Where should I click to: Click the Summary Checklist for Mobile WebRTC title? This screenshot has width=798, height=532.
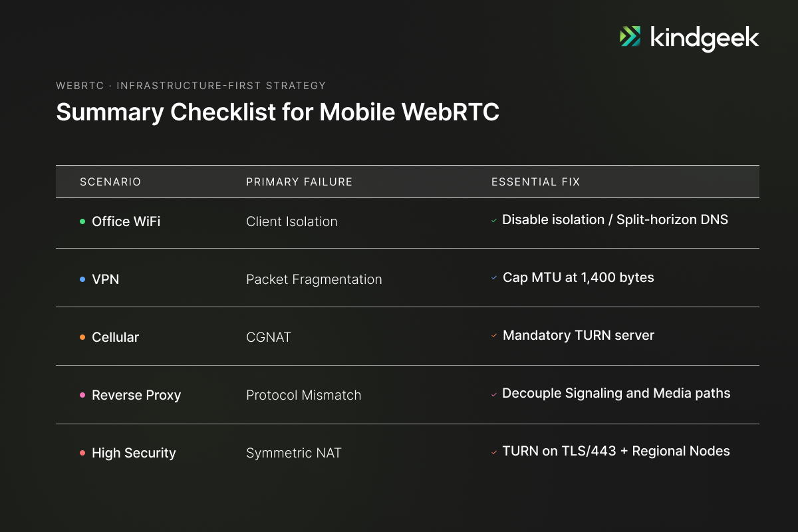coord(277,112)
